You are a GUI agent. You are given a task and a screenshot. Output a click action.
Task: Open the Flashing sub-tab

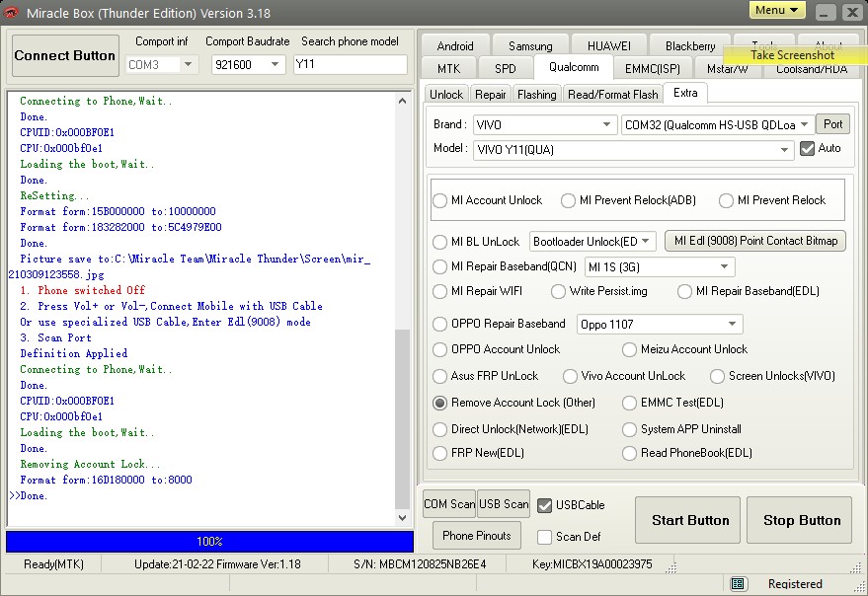point(536,95)
